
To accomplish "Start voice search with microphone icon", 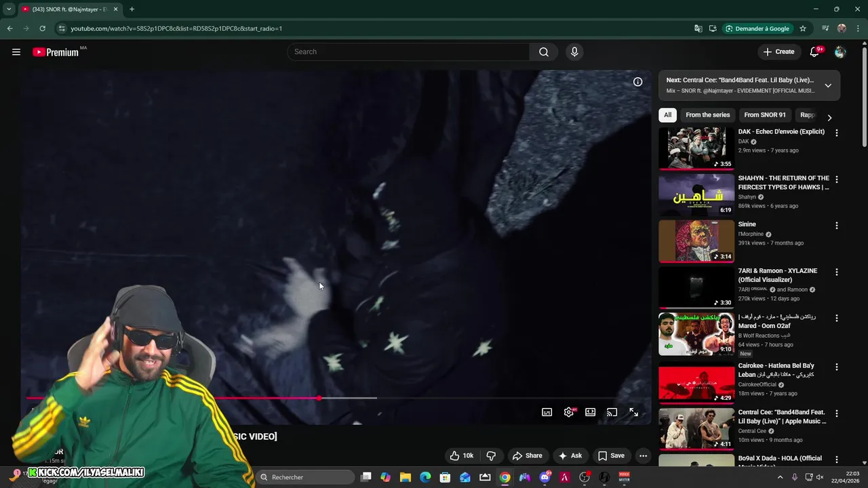I will coord(574,52).
